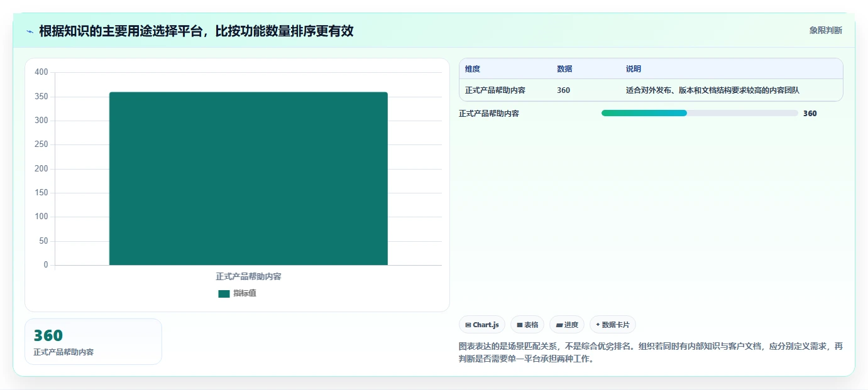The height and width of the screenshot is (390, 868).
Task: Toggle the 指标值 legend swatch
Action: click(224, 293)
